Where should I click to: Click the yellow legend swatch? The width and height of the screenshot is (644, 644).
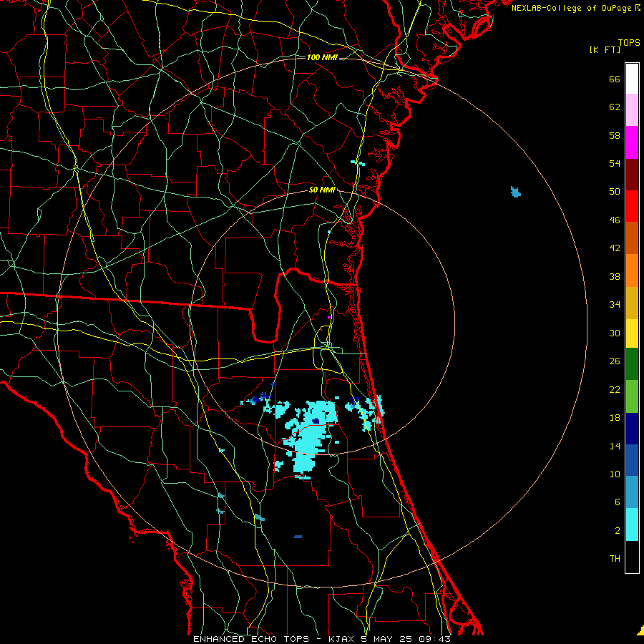coord(632,333)
